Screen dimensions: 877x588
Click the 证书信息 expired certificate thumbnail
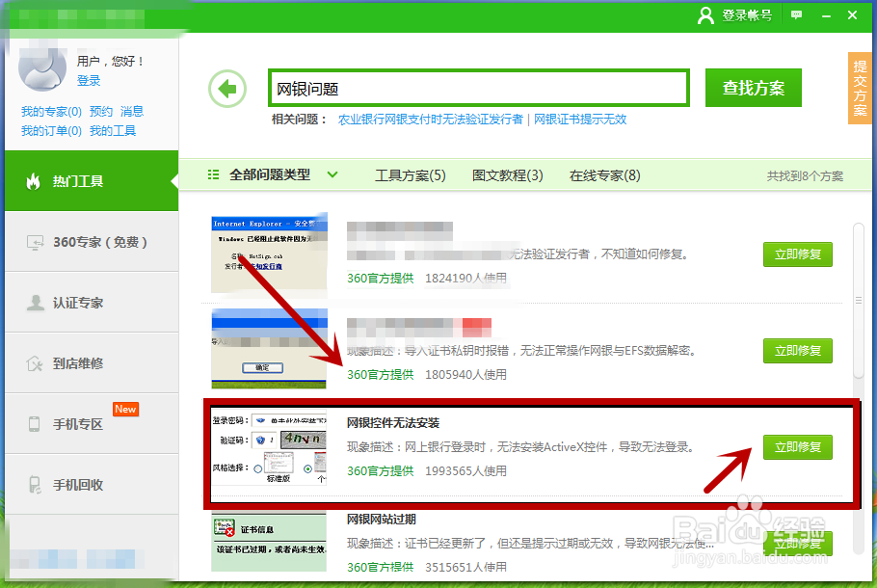click(x=269, y=542)
